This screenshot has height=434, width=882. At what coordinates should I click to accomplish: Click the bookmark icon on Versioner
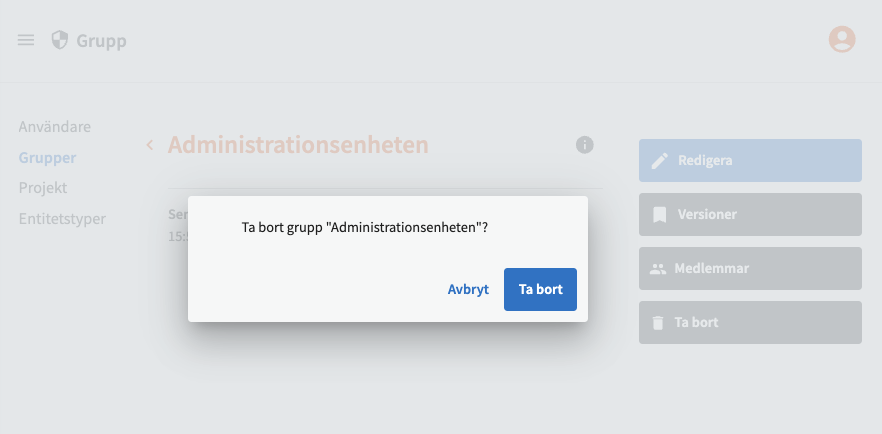659,214
